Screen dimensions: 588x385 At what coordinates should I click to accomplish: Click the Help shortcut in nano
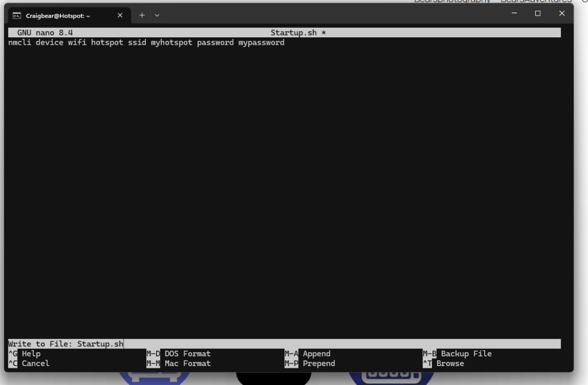(31, 354)
